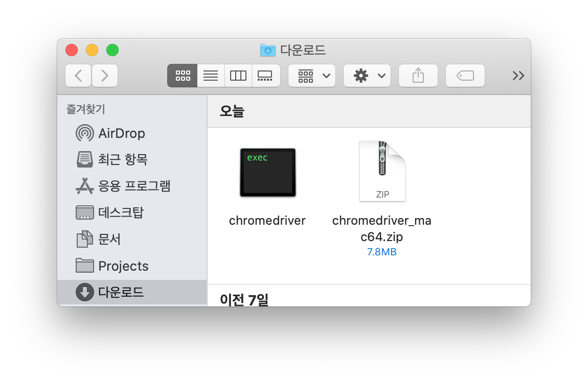Open 문서 in the sidebar
588x382 pixels.
tap(131, 240)
